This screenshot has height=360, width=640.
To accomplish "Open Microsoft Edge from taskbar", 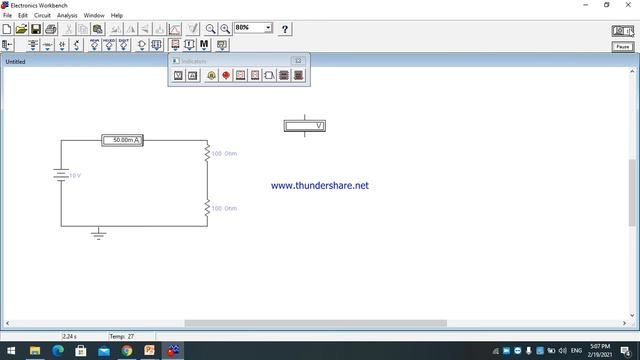I will pos(58,351).
